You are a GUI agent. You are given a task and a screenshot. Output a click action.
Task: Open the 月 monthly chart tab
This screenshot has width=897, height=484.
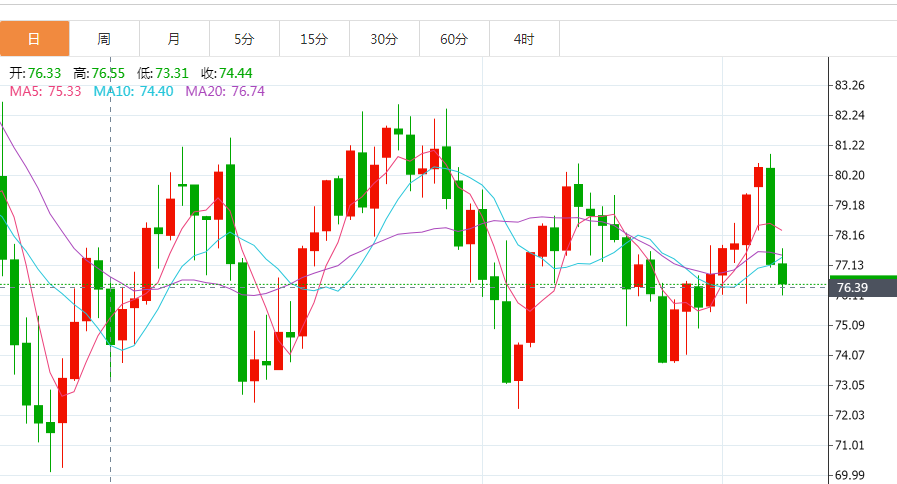pos(174,39)
